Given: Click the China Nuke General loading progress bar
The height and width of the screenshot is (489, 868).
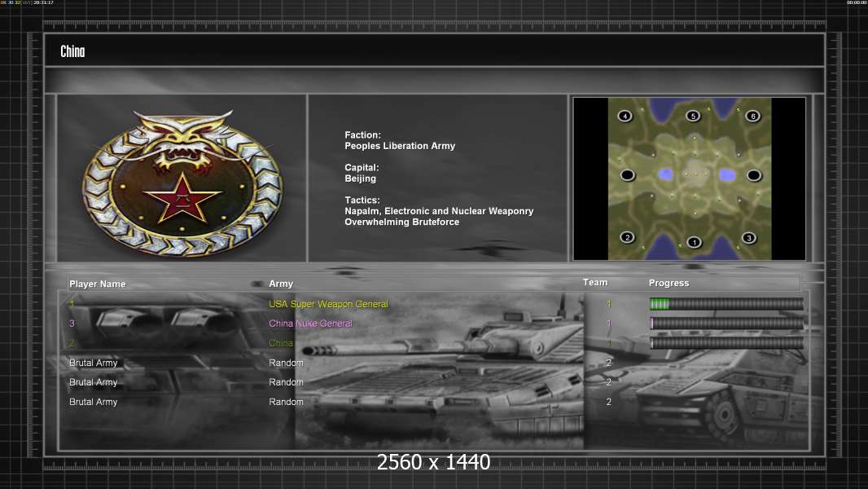Looking at the screenshot, I should (x=726, y=324).
